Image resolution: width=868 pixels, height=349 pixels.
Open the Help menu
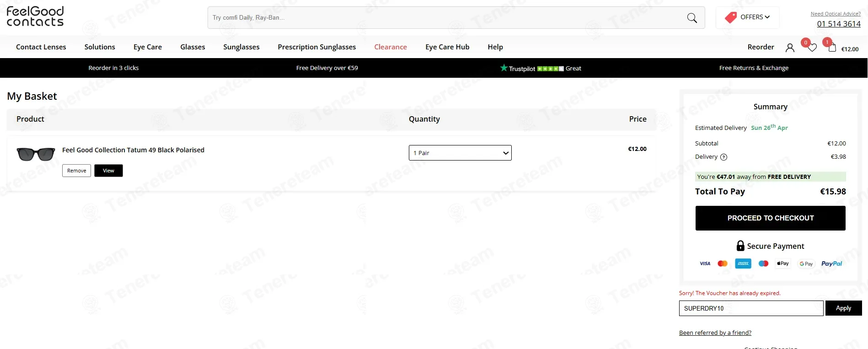495,47
